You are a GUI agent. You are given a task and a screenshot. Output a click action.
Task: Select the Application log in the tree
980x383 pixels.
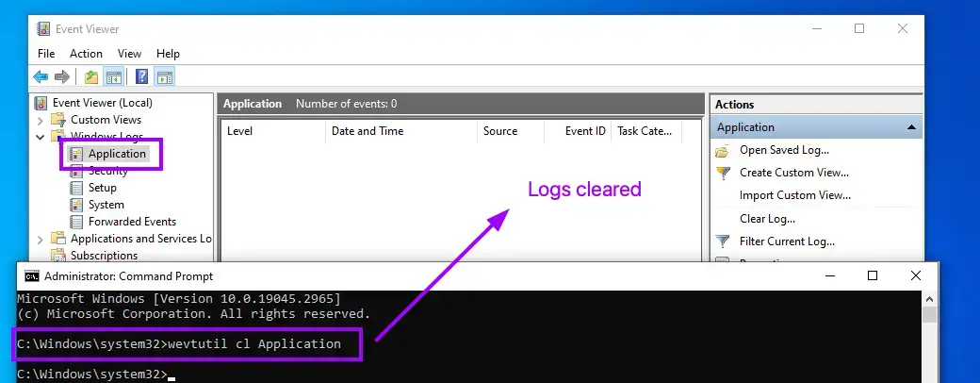[117, 154]
